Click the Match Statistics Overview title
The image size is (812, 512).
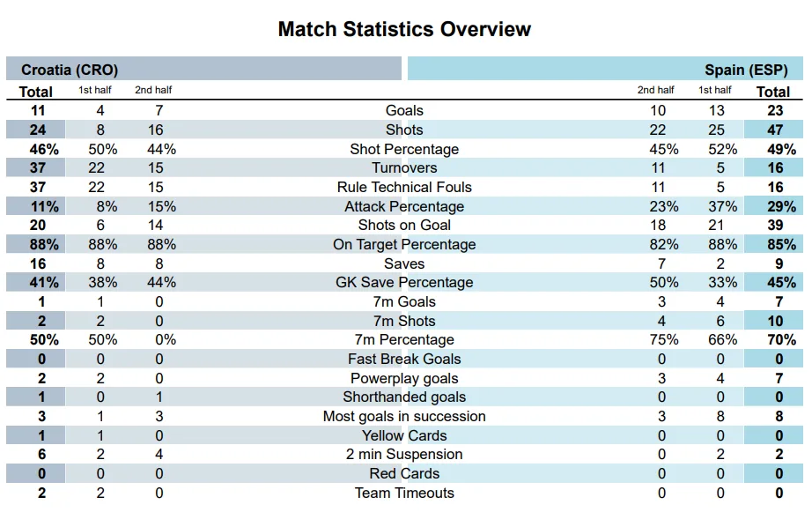tap(404, 29)
